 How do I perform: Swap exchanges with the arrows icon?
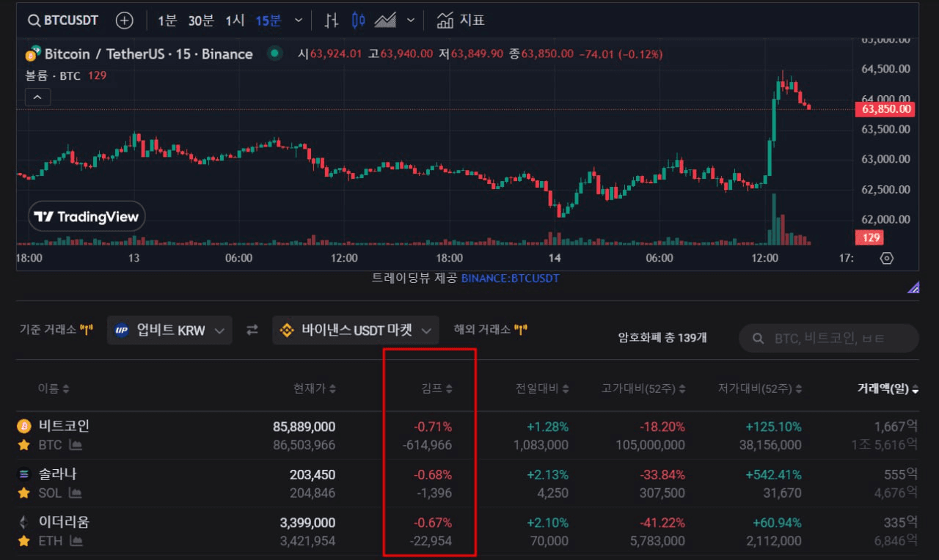[252, 331]
